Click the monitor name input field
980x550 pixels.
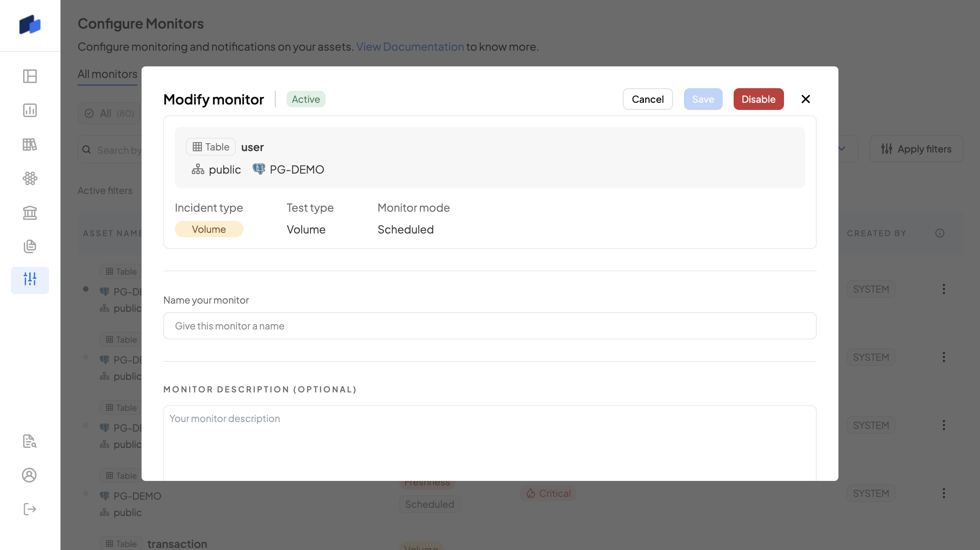pyautogui.click(x=490, y=326)
